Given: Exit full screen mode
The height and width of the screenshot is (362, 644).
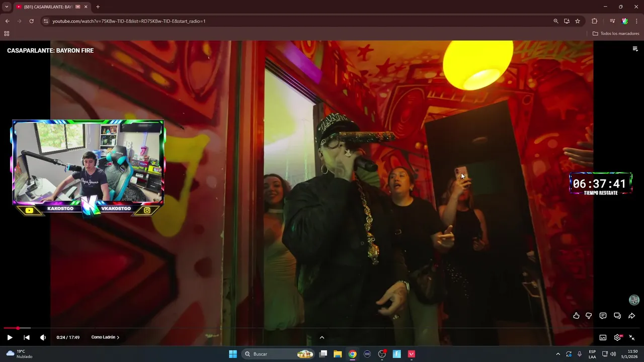Looking at the screenshot, I should coord(632,337).
